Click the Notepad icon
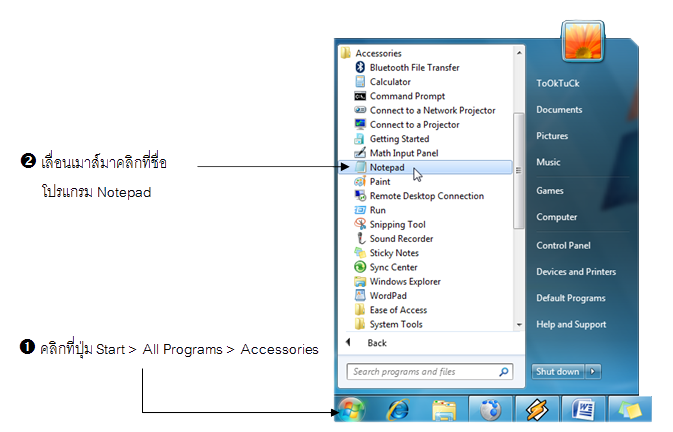Screen dimensions: 673x432 coord(361,167)
